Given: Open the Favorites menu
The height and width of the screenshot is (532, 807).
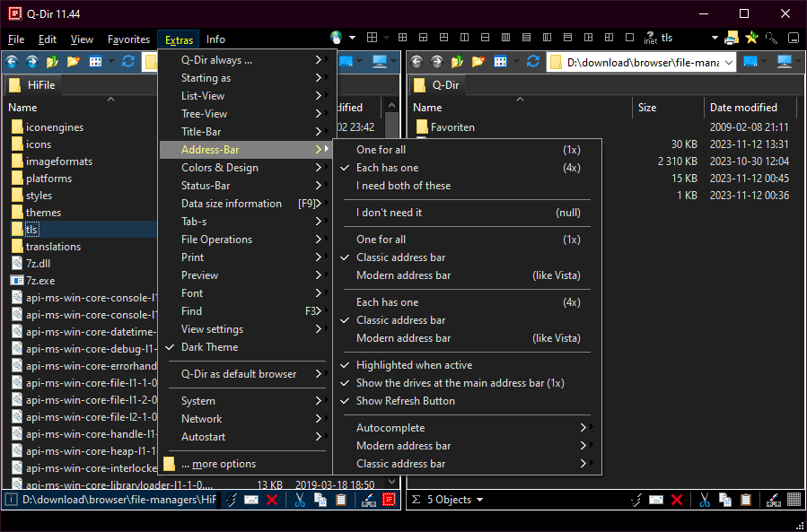Looking at the screenshot, I should (128, 39).
